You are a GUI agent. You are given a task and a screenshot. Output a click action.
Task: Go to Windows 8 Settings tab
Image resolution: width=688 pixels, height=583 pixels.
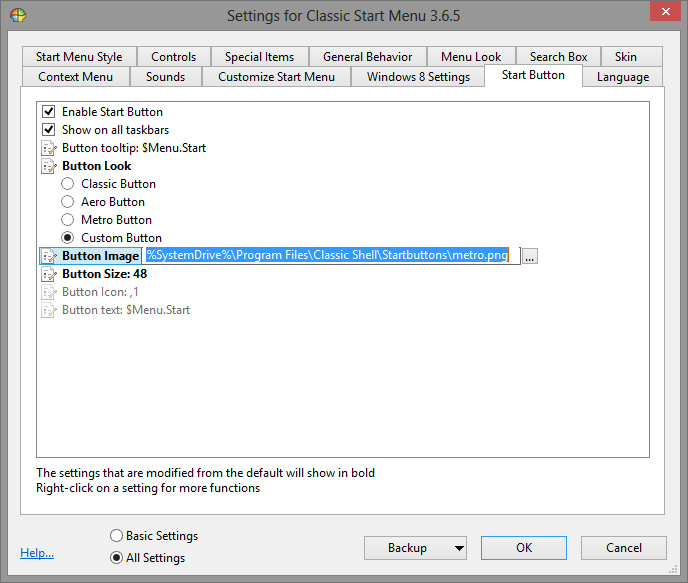pyautogui.click(x=418, y=77)
